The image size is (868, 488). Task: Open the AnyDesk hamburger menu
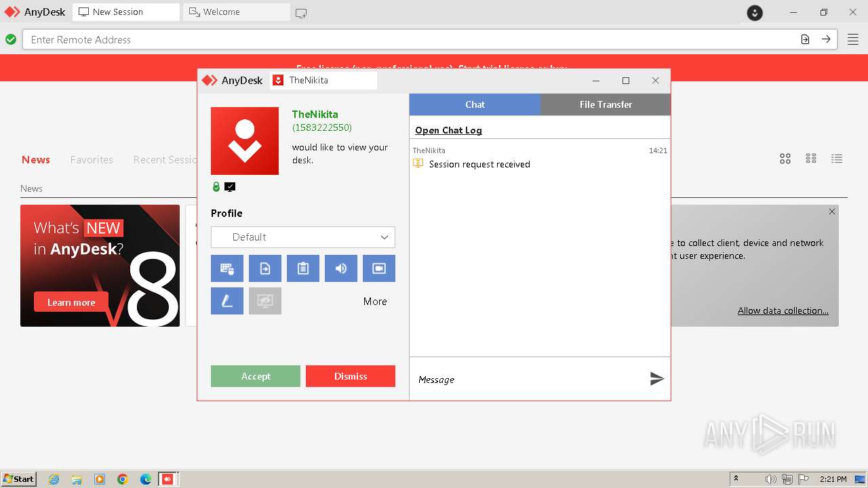click(x=852, y=39)
